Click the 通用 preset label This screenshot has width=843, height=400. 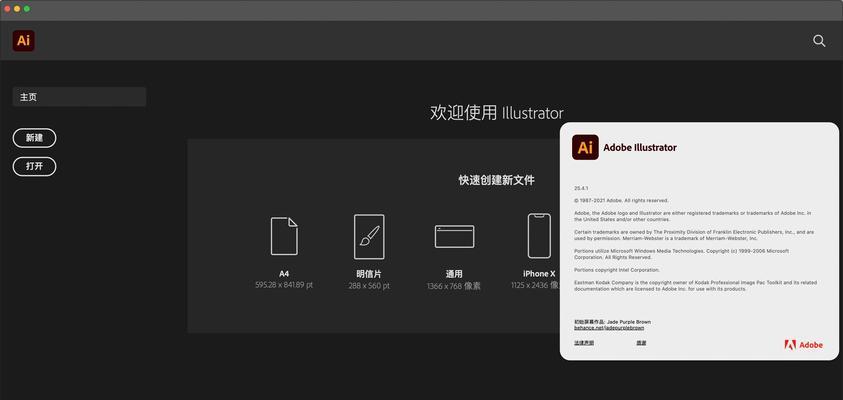pyautogui.click(x=454, y=274)
